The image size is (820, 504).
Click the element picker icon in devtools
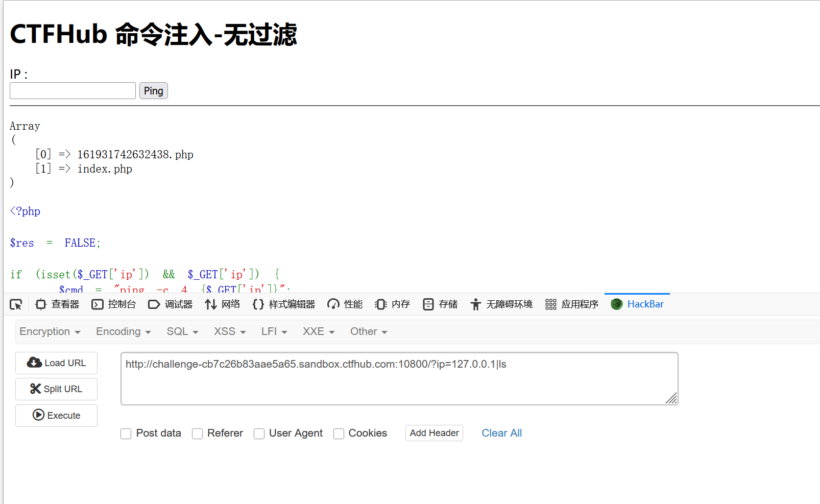coord(16,304)
